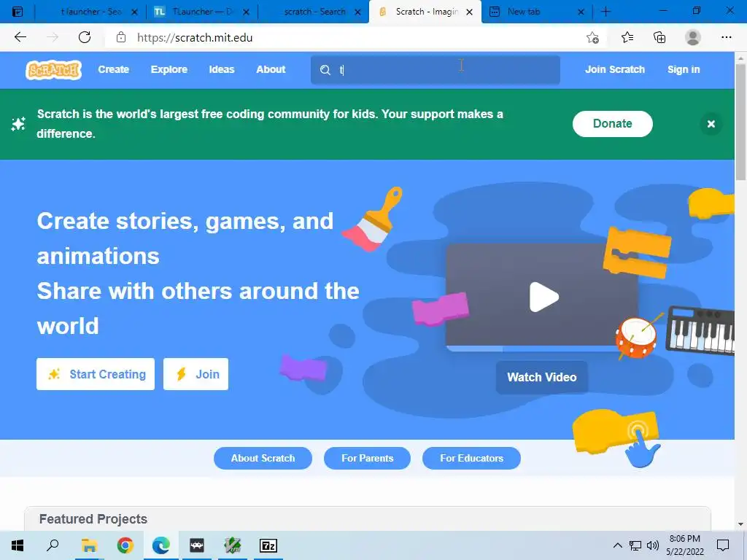Click the page vertical scrollbar thumb
The height and width of the screenshot is (560, 747).
(x=740, y=122)
